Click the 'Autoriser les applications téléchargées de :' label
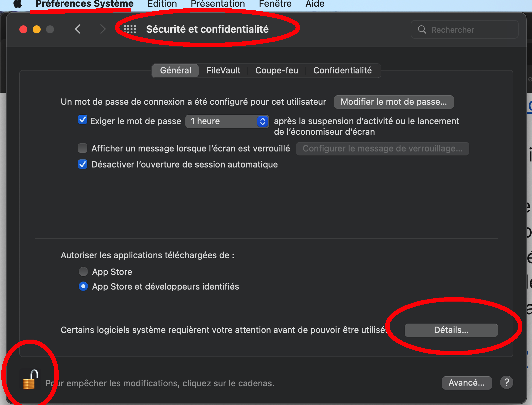532x405 pixels. coord(147,255)
